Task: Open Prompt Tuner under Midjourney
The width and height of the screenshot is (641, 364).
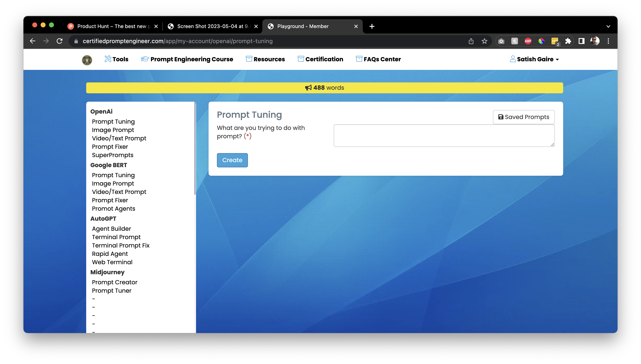Action: (x=112, y=291)
